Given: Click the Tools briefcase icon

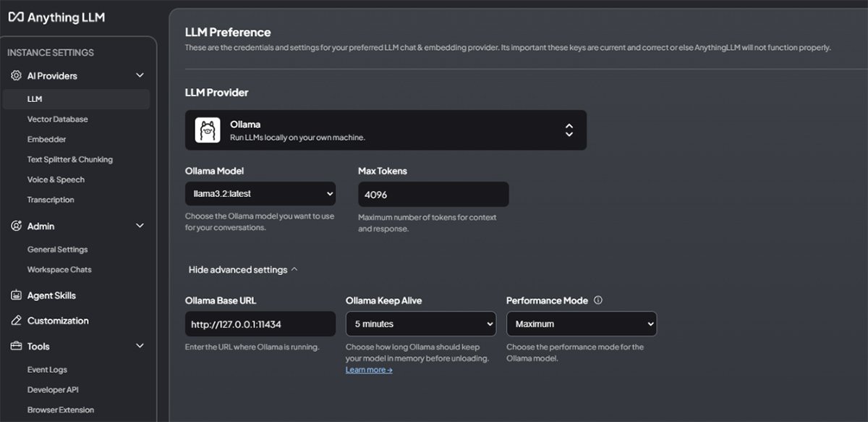Looking at the screenshot, I should [16, 347].
